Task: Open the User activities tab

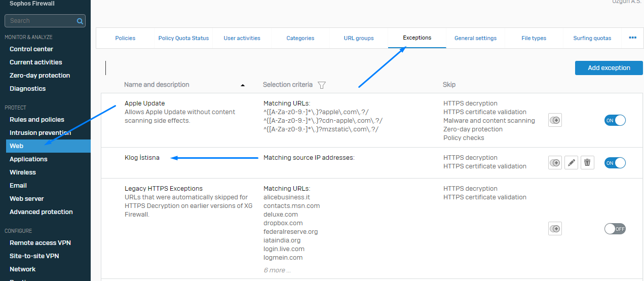Action: [x=242, y=38]
